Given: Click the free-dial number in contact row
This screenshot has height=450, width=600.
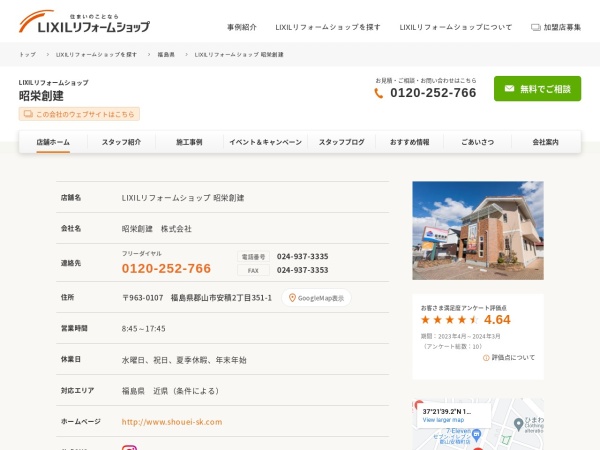Looking at the screenshot, I should point(166,268).
